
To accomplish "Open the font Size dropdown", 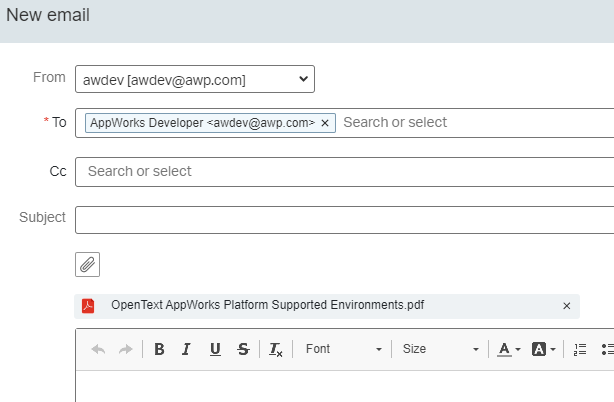I will (440, 349).
